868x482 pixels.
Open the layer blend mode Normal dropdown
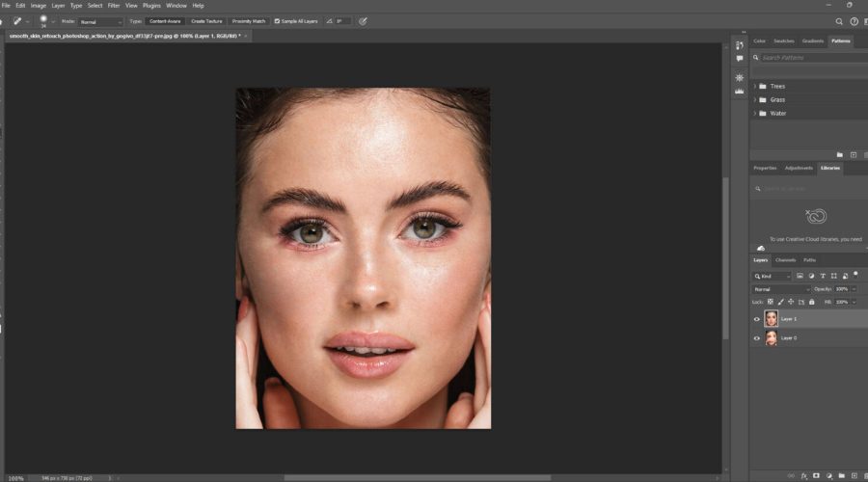(781, 289)
